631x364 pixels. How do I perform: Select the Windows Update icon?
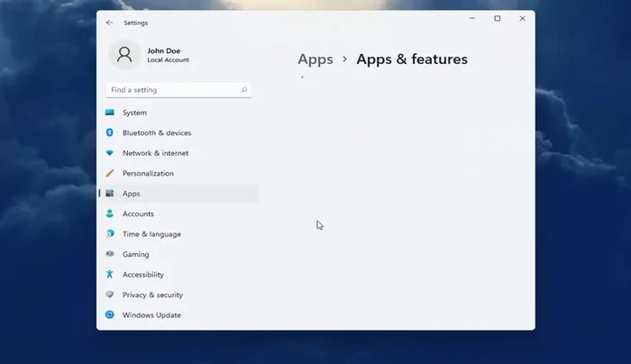pos(110,315)
